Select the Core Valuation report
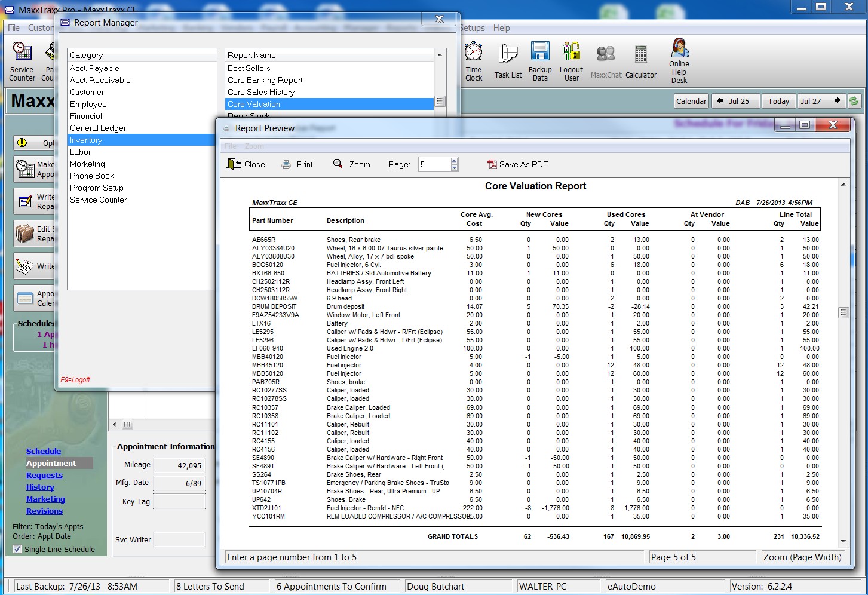Viewport: 868px width, 595px height. [329, 104]
